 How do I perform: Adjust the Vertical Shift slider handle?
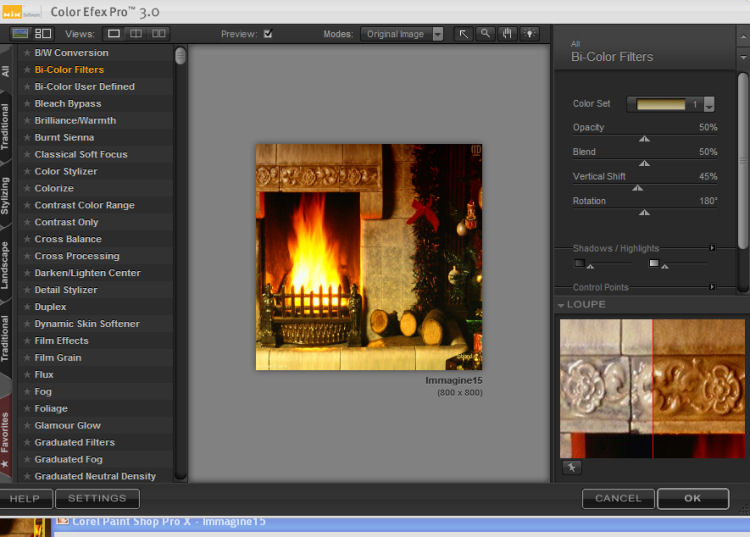coord(637,187)
